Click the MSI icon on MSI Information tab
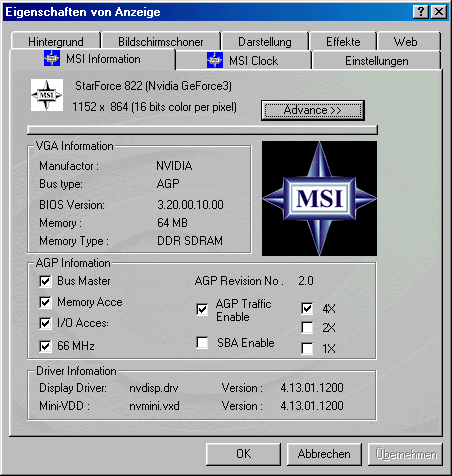Viewport: 452px width, 476px height. (52, 58)
